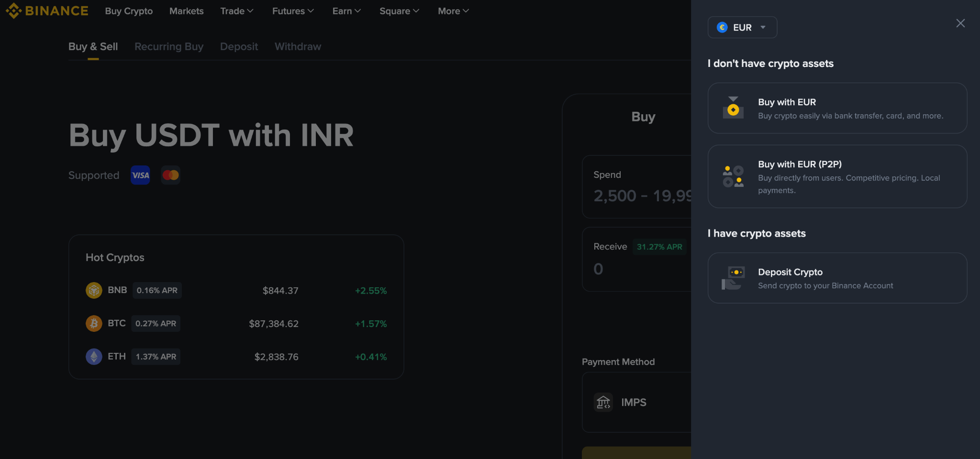Click the ETH 1.37% APR badge
Viewport: 980px width, 459px height.
coord(156,356)
